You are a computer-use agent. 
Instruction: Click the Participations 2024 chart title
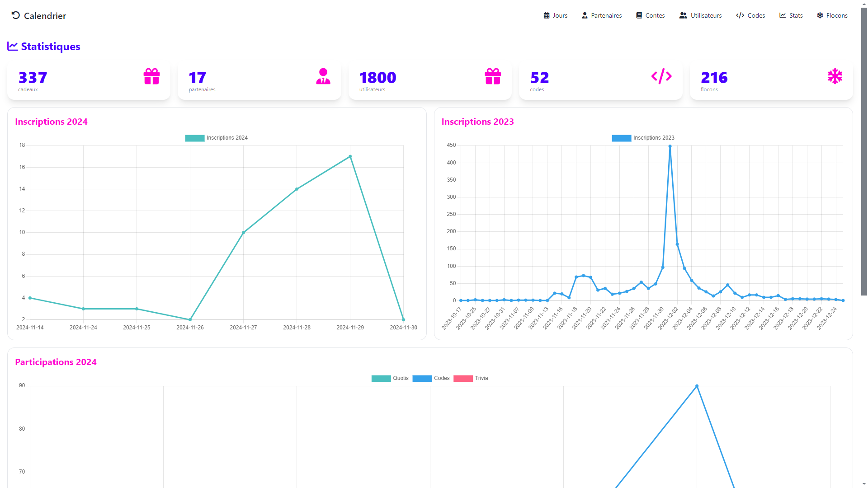coord(56,362)
